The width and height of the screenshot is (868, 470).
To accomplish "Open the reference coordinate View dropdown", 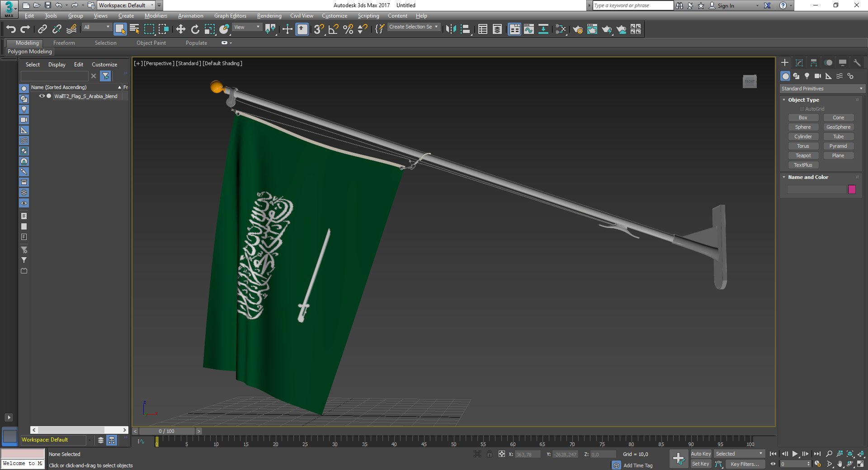I will pos(247,27).
